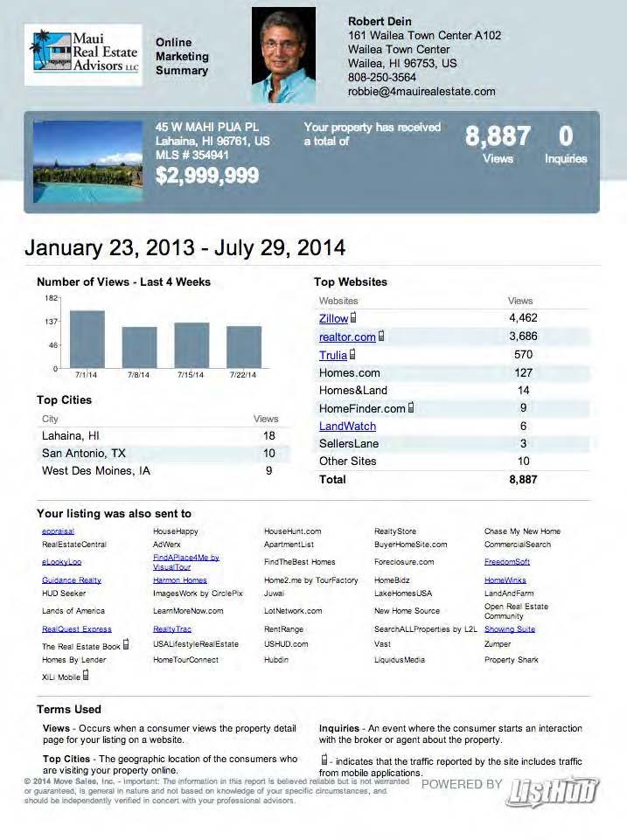627x840 pixels.
Task: Click the HomeFinder.com row
Action: pos(451,409)
